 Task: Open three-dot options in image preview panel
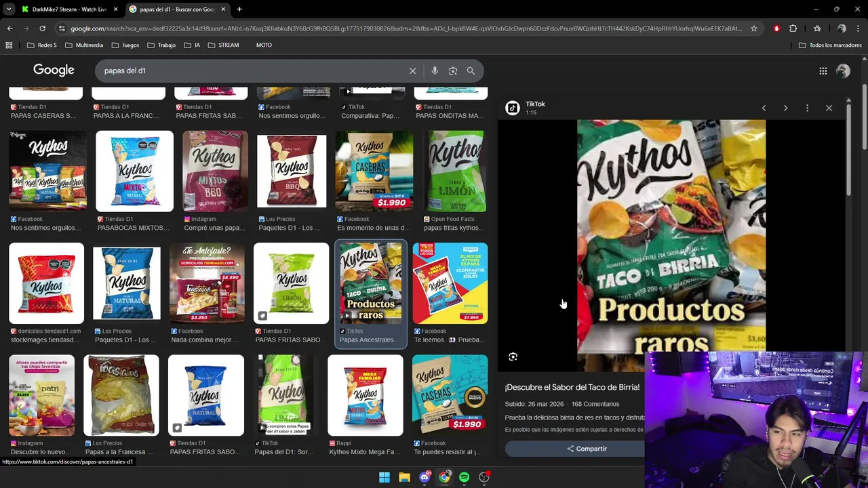point(807,108)
